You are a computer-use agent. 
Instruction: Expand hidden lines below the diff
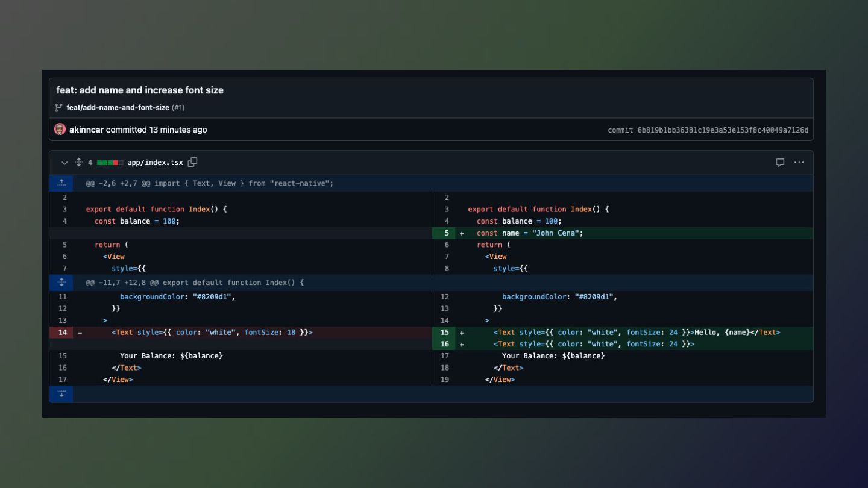(x=61, y=394)
